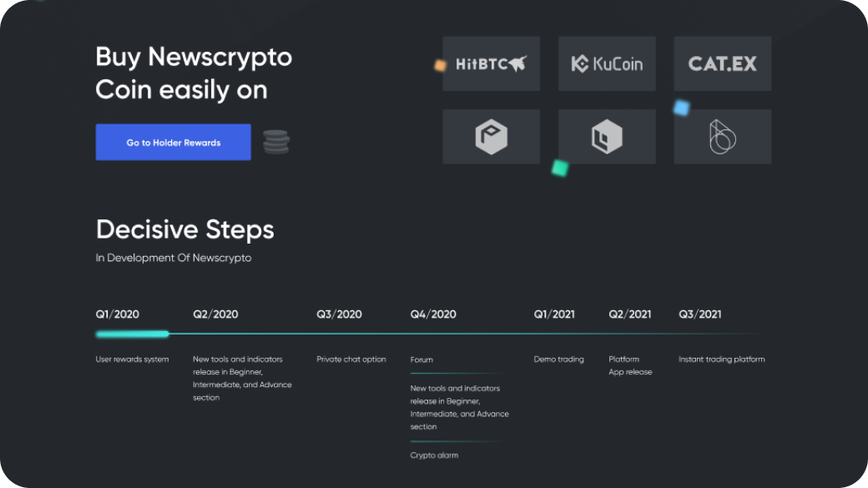
Task: Click the 'Crypto alarm' milestone text
Action: pyautogui.click(x=434, y=455)
